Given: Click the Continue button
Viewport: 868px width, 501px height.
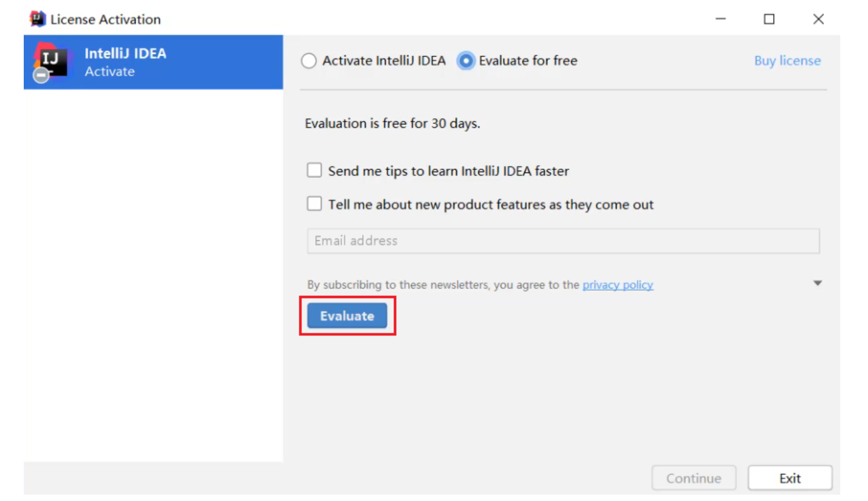Looking at the screenshot, I should [693, 478].
